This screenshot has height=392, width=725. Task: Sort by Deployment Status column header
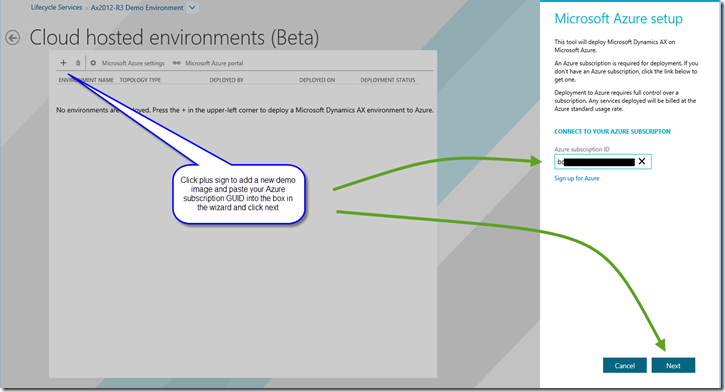(x=387, y=80)
